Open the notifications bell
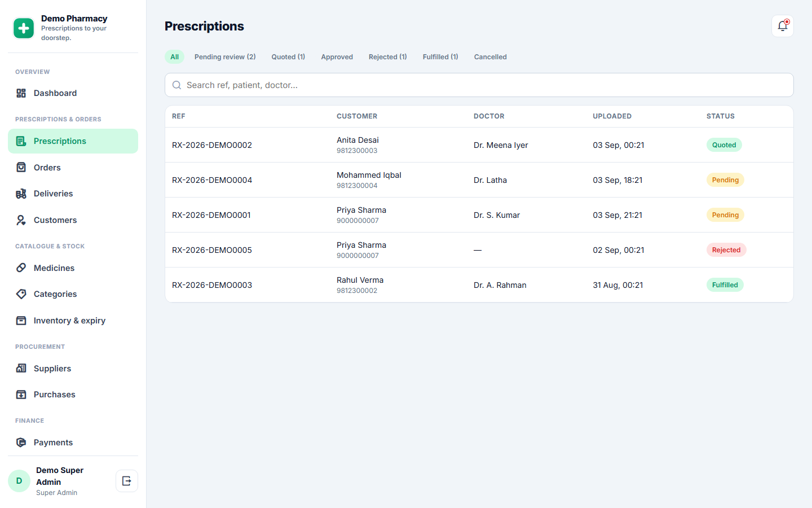 [x=783, y=26]
